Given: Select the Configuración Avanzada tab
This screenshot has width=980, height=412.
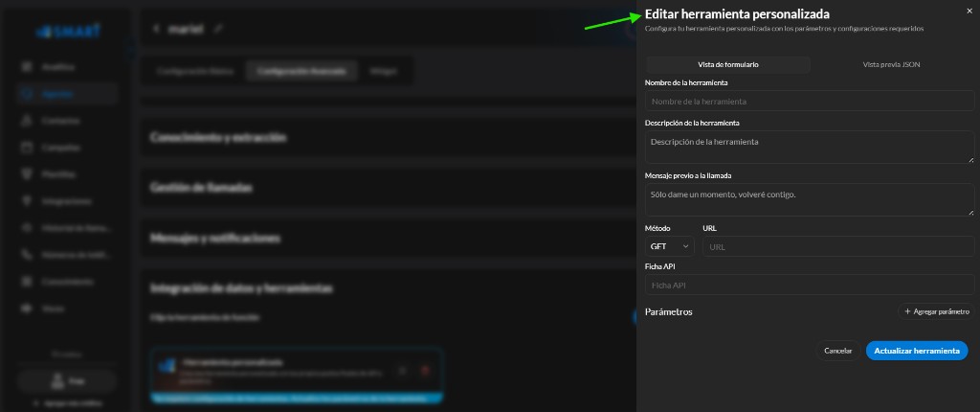Looking at the screenshot, I should [x=301, y=71].
